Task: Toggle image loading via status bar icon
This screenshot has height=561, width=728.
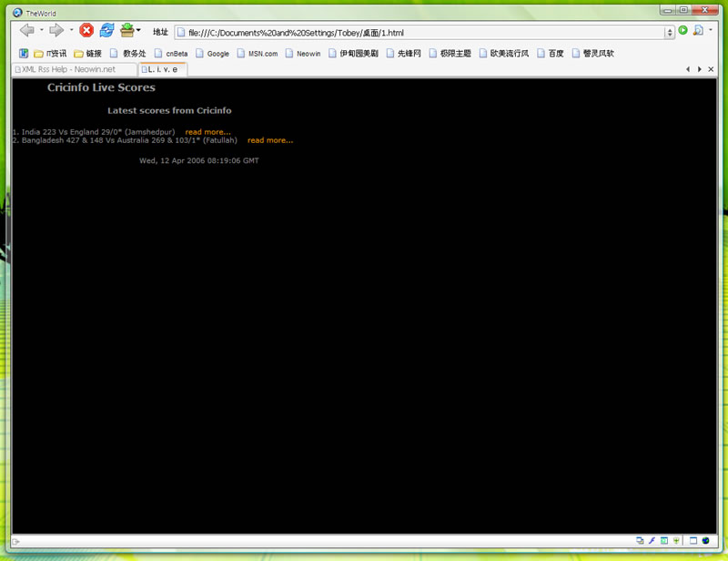Action: point(665,540)
